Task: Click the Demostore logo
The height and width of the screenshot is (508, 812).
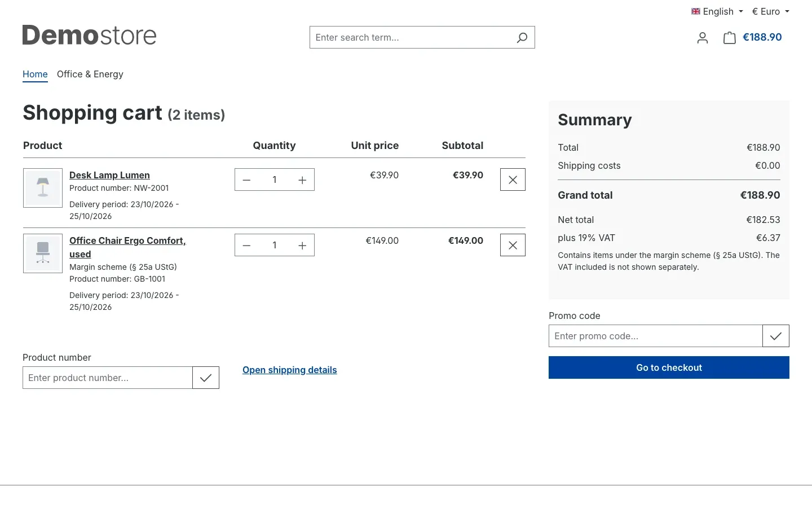Action: pyautogui.click(x=89, y=35)
